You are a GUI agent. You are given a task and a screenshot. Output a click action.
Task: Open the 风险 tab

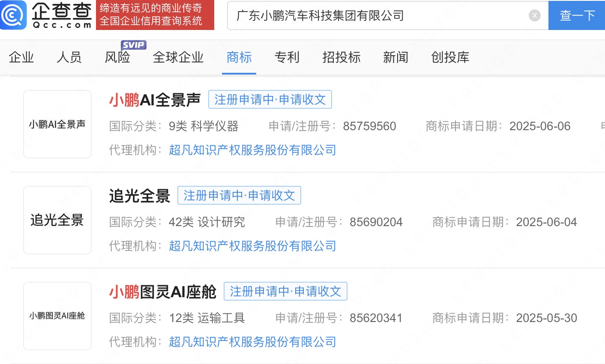[x=117, y=57]
